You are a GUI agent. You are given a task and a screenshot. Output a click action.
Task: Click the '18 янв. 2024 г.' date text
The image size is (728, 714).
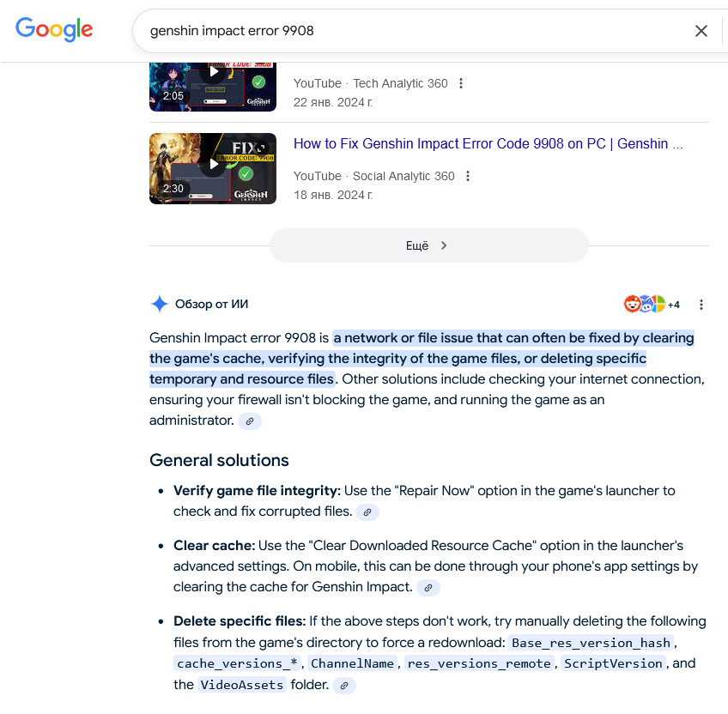(333, 196)
